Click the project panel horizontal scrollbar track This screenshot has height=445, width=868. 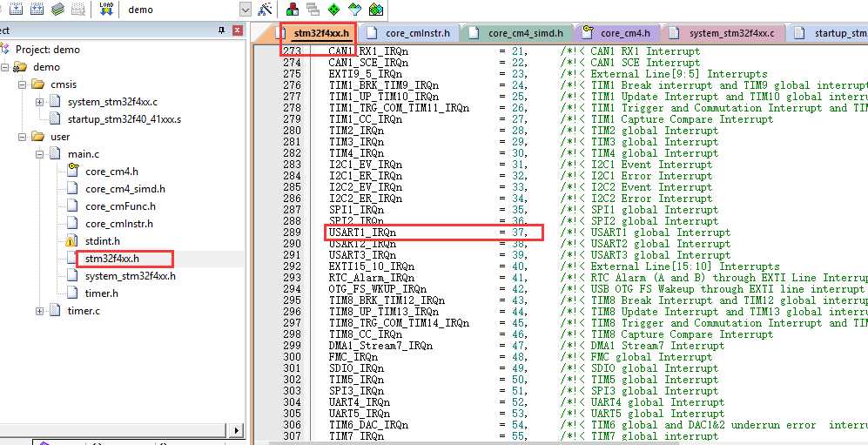pos(113,430)
